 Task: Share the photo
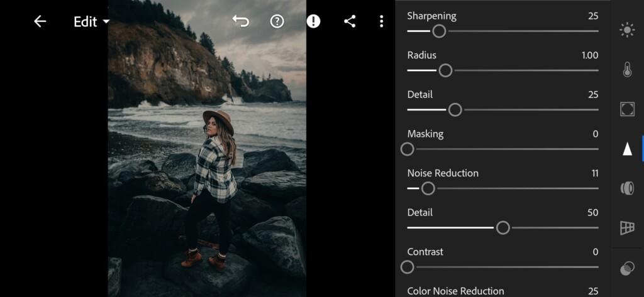click(350, 21)
